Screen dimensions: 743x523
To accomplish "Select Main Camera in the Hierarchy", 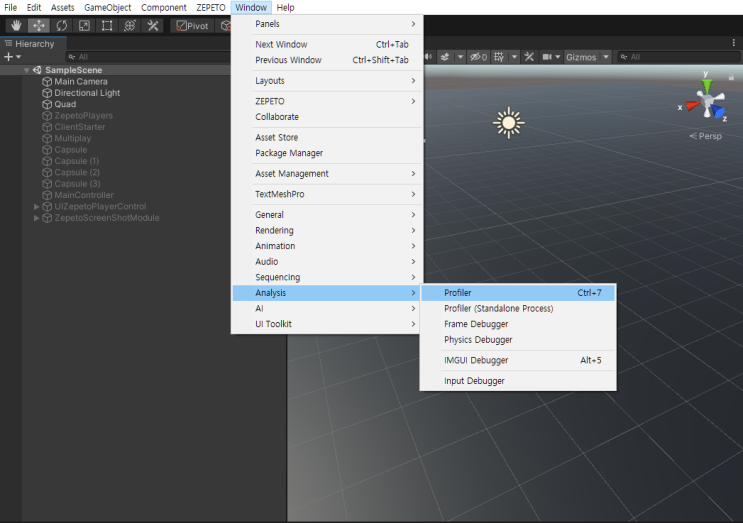I will point(81,81).
